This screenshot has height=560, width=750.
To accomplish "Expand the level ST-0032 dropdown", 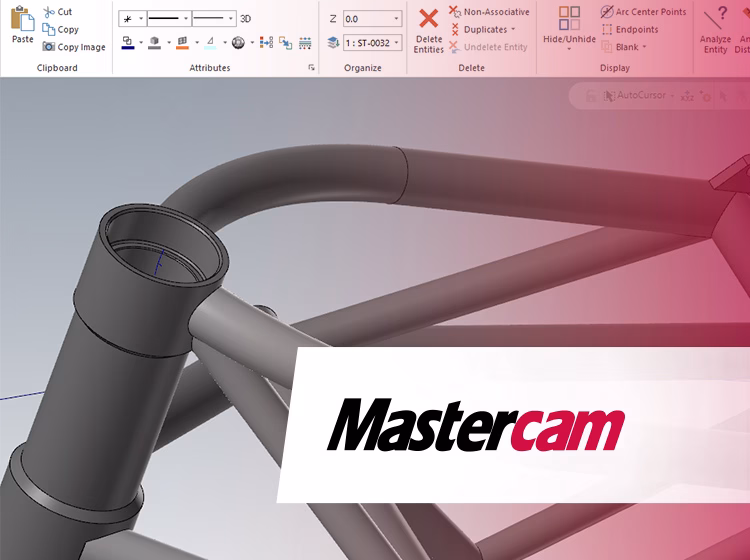I will [x=396, y=43].
